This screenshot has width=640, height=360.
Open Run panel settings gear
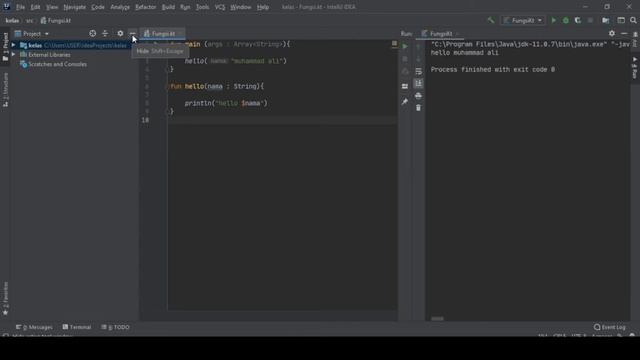pyautogui.click(x=611, y=33)
